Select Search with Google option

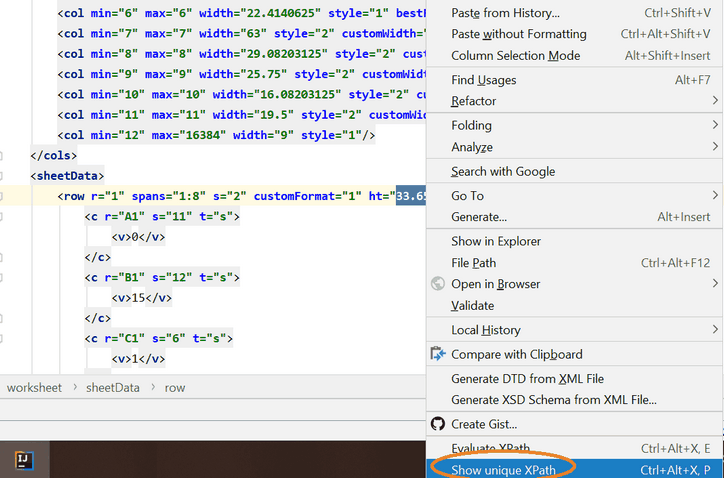[503, 171]
